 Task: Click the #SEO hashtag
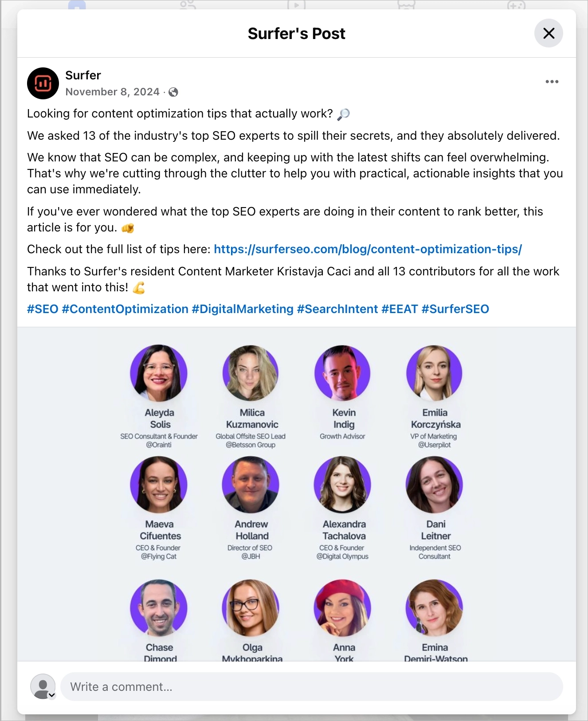(x=43, y=309)
